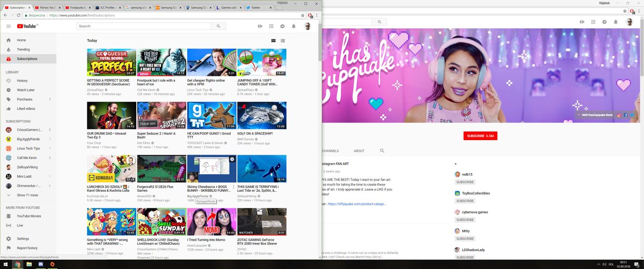Subscribe to cybernova games featured channel

point(465,220)
